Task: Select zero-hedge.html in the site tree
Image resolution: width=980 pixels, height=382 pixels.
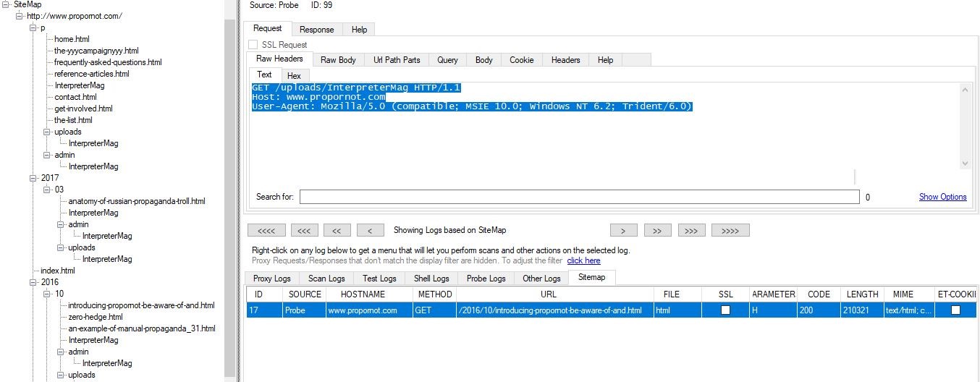Action: click(x=95, y=317)
